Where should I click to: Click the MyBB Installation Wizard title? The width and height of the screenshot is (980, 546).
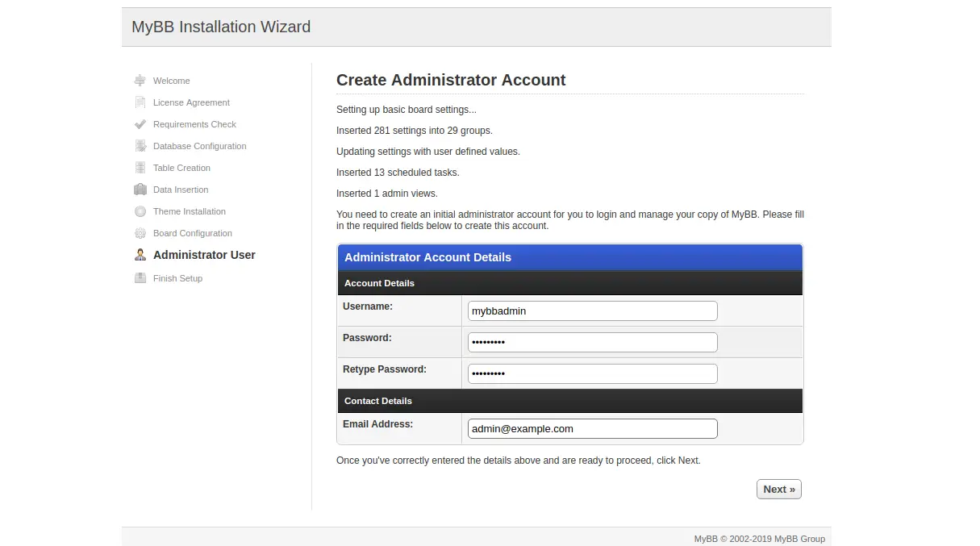click(221, 27)
